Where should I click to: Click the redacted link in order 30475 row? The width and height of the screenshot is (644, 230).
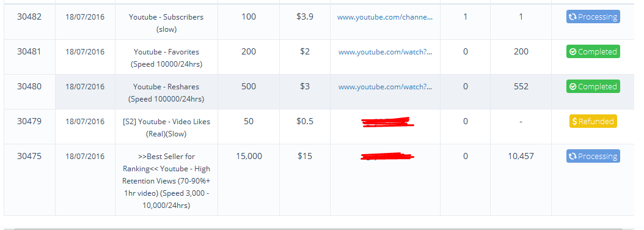[387, 157]
